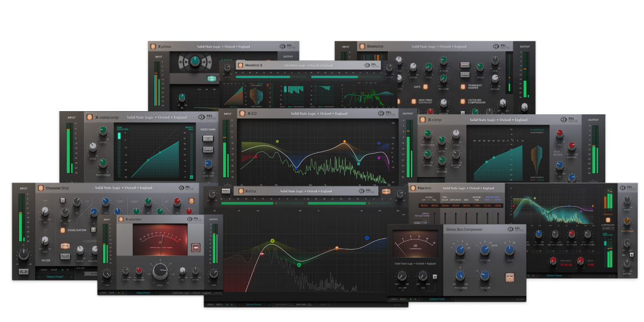This screenshot has width=644, height=322.
Task: Click UNDO in X-EQ 2 footer
Action: click(211, 304)
